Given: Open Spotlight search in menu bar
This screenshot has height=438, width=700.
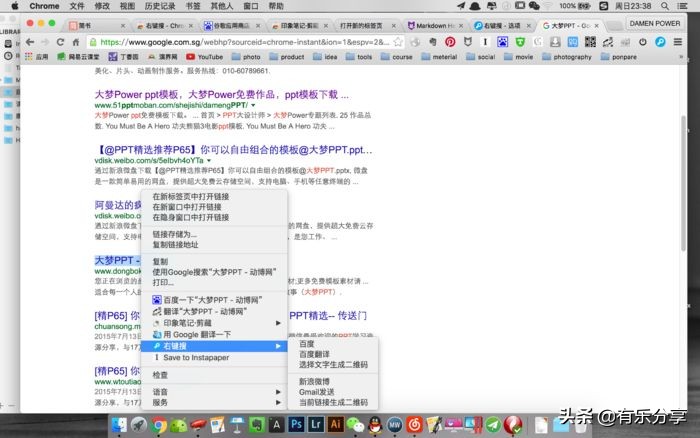Looking at the screenshot, I should pos(665,6).
